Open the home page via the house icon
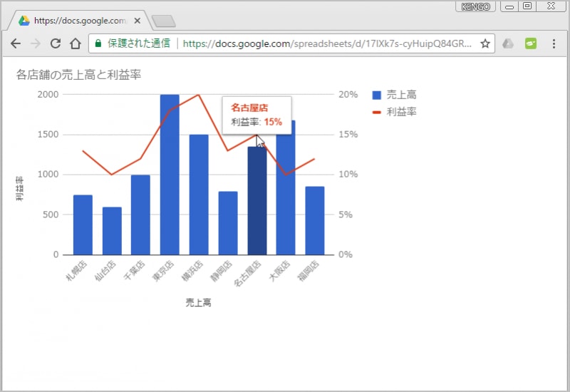570x392 pixels. [76, 43]
